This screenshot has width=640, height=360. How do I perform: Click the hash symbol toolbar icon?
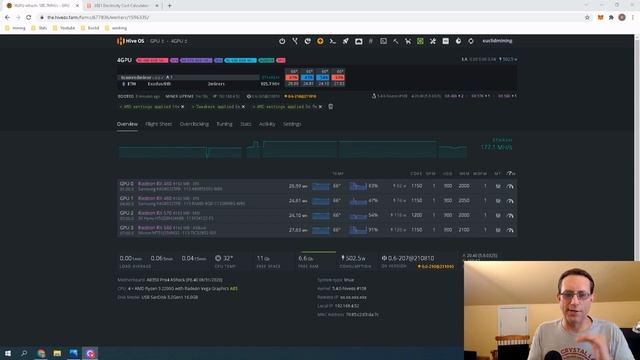(371, 41)
